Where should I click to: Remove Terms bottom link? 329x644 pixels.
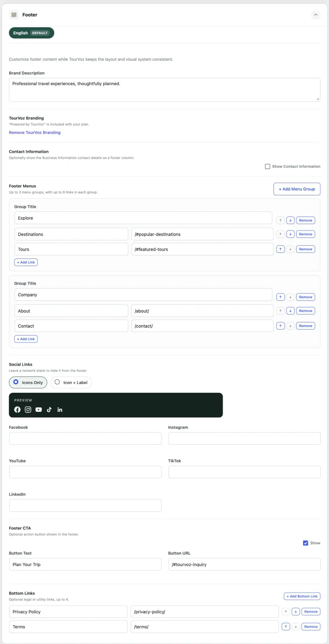(x=311, y=627)
